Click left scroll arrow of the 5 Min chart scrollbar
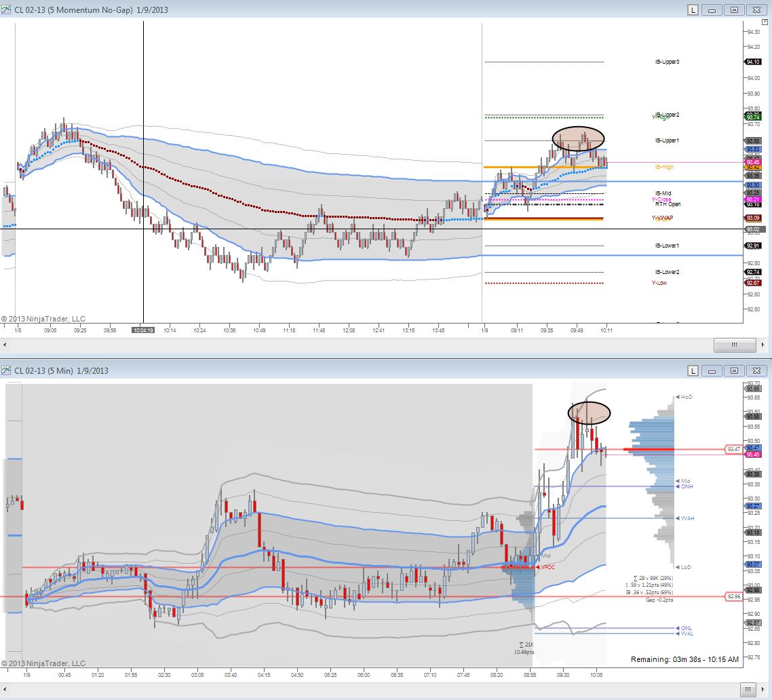The image size is (772, 700). pyautogui.click(x=5, y=689)
